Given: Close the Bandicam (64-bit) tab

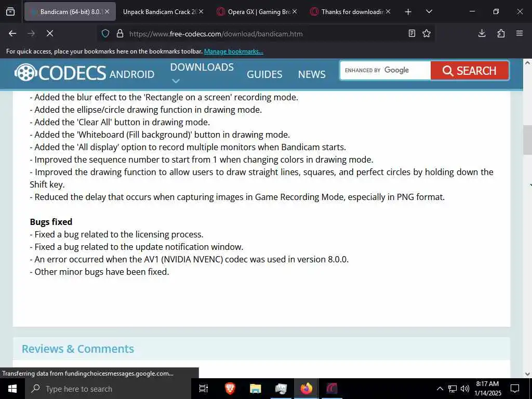Looking at the screenshot, I should coord(107,11).
